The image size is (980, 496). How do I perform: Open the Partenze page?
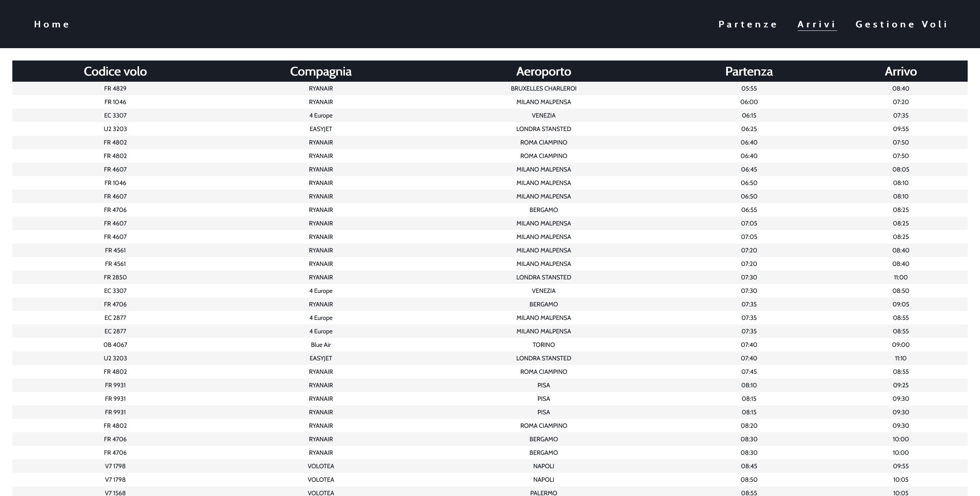pos(748,24)
